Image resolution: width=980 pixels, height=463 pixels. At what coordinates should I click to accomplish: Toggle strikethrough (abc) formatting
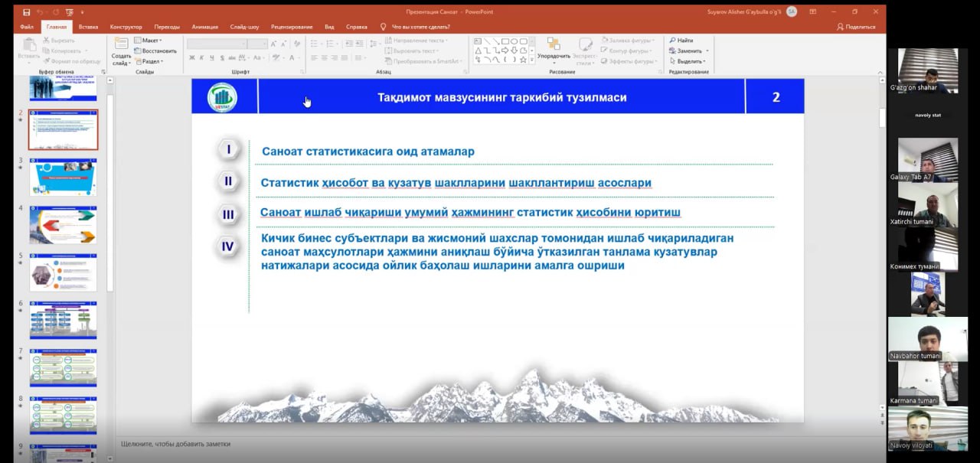tap(233, 58)
